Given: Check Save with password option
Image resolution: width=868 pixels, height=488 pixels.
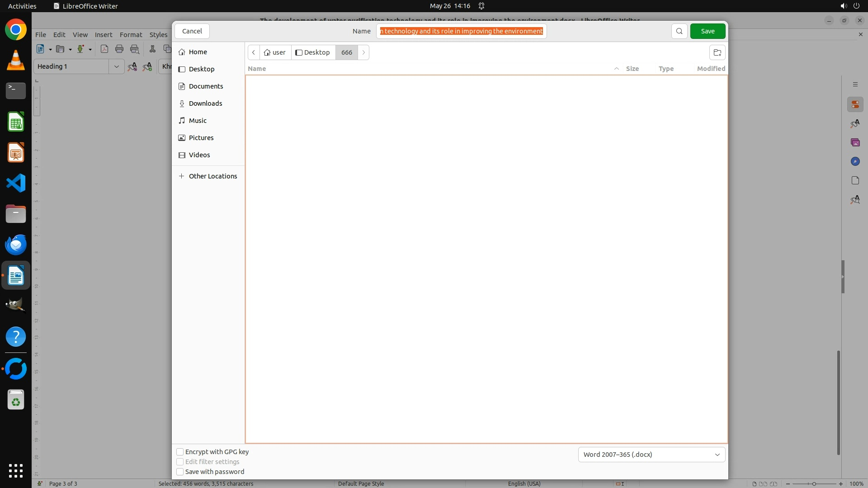Looking at the screenshot, I should click(180, 472).
